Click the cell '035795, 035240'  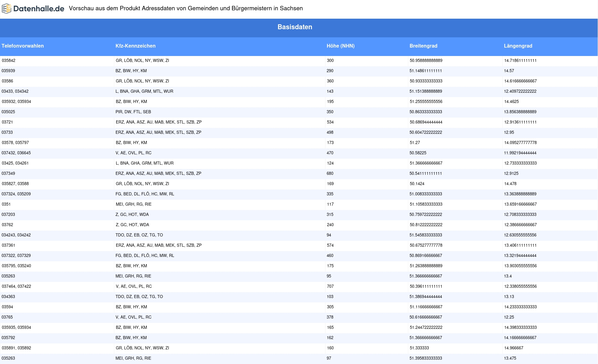click(x=16, y=266)
